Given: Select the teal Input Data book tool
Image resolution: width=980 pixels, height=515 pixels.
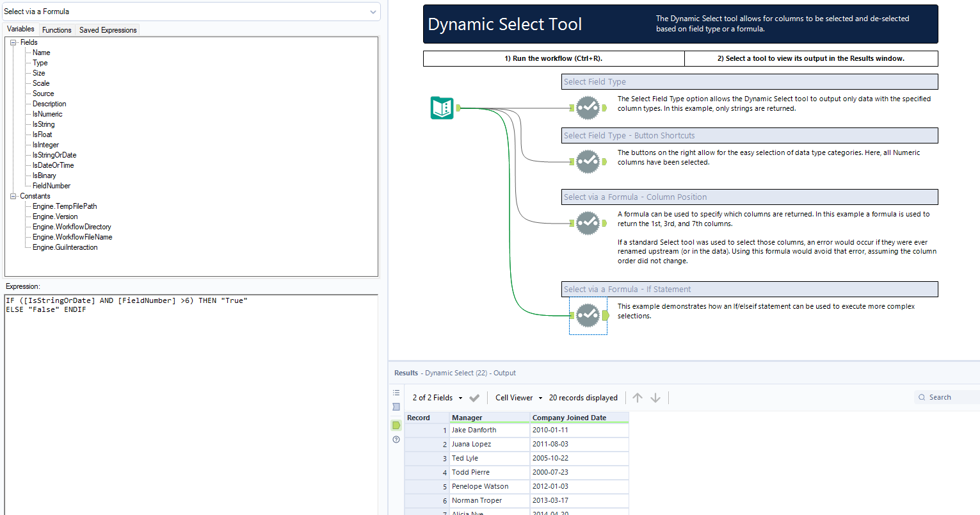Looking at the screenshot, I should pyautogui.click(x=442, y=108).
